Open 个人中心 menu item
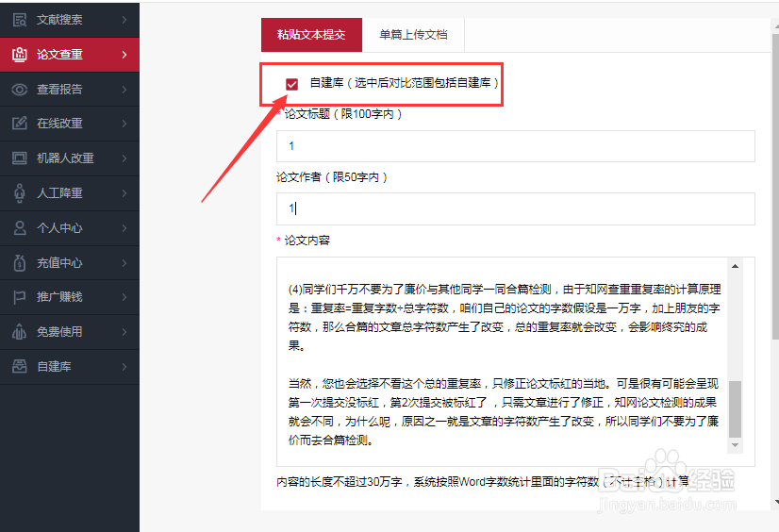Image resolution: width=779 pixels, height=532 pixels. tap(70, 228)
